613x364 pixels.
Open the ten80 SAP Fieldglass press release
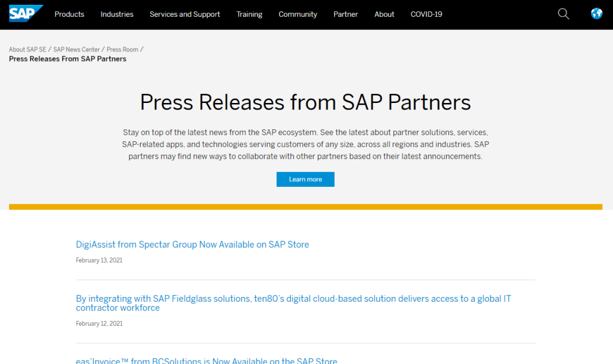coord(293,304)
